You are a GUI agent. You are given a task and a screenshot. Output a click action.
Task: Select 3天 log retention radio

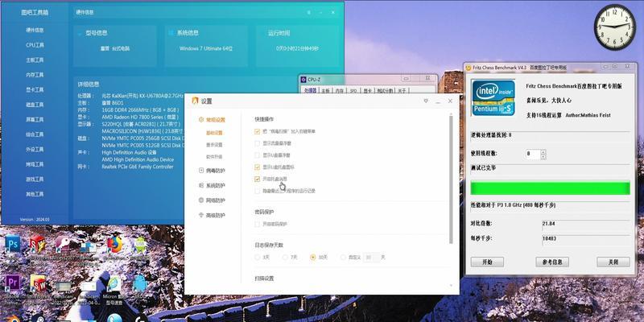click(x=258, y=257)
